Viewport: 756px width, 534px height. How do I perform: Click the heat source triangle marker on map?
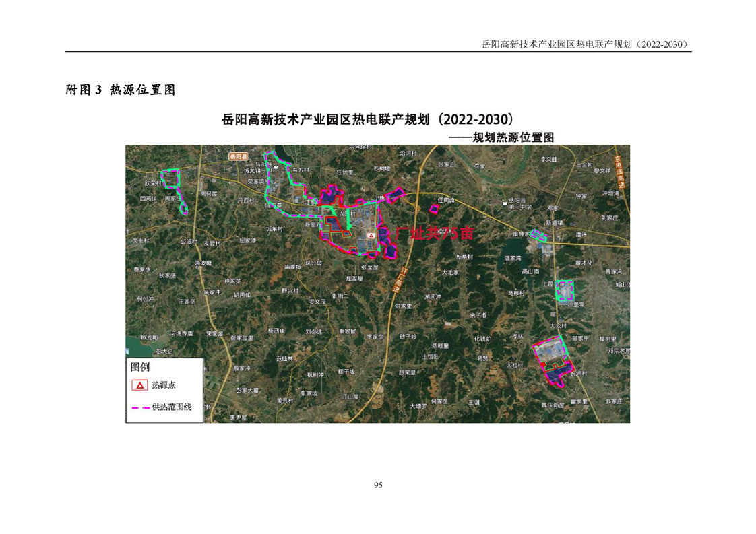pyautogui.click(x=371, y=236)
